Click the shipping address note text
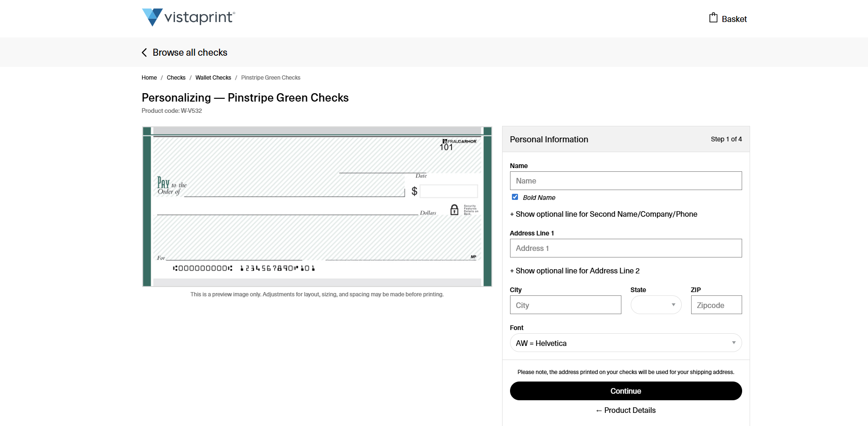Viewport: 868px width, 426px height. click(x=626, y=372)
